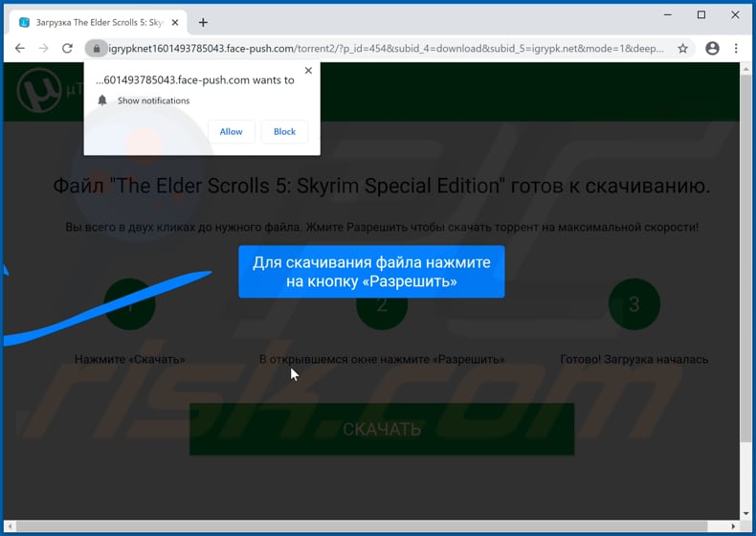
Task: Close the Skyrim download tab
Action: (175, 22)
